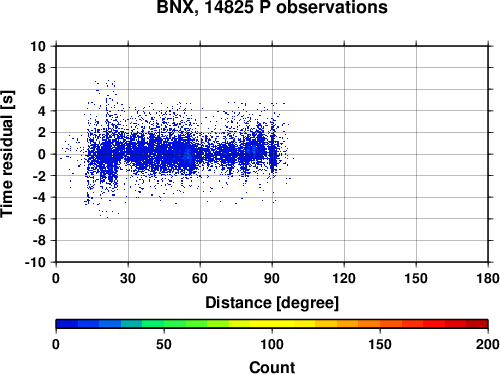Click the x-axis tick label 90
The width and height of the screenshot is (500, 374).
tap(272, 278)
